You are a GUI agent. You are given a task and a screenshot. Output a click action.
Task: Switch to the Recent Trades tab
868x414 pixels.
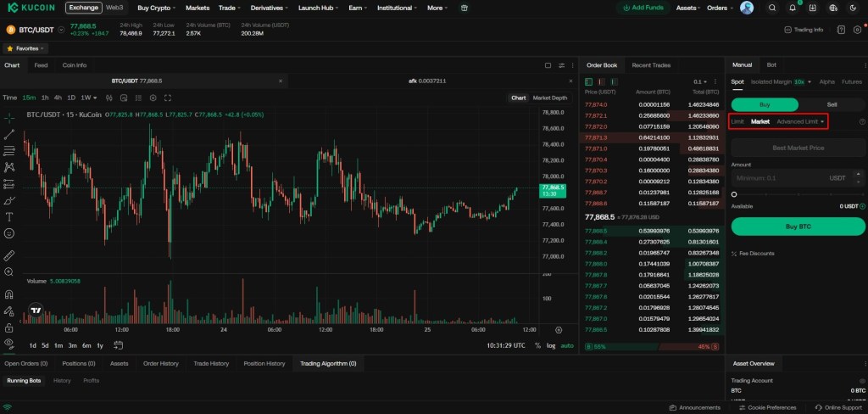point(651,64)
